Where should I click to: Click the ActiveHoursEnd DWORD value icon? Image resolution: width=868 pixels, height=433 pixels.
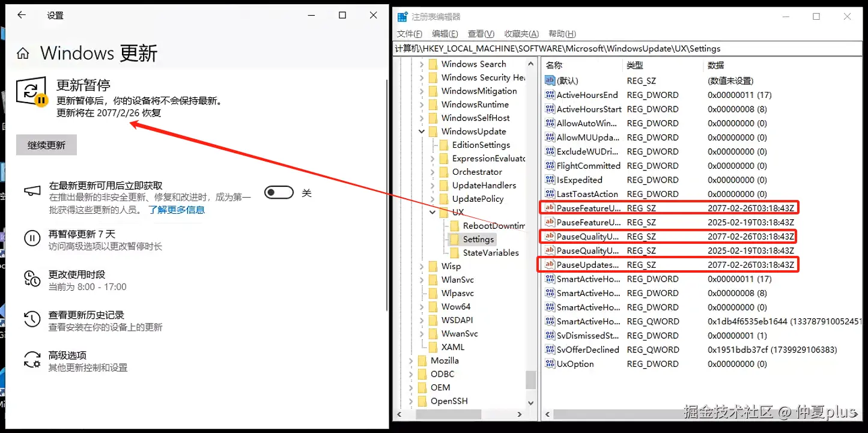tap(550, 95)
